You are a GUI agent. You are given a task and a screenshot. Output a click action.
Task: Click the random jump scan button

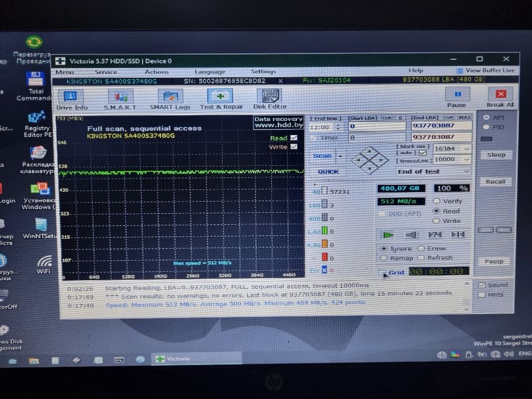click(434, 234)
